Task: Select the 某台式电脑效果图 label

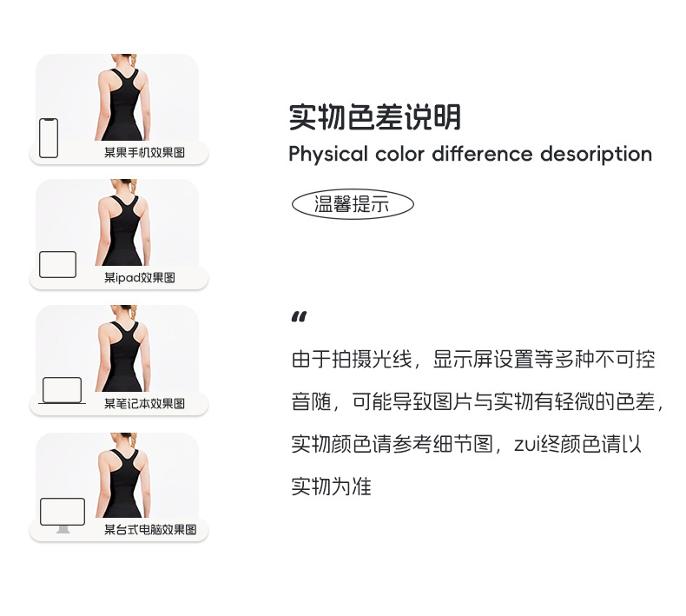Action: [x=150, y=529]
